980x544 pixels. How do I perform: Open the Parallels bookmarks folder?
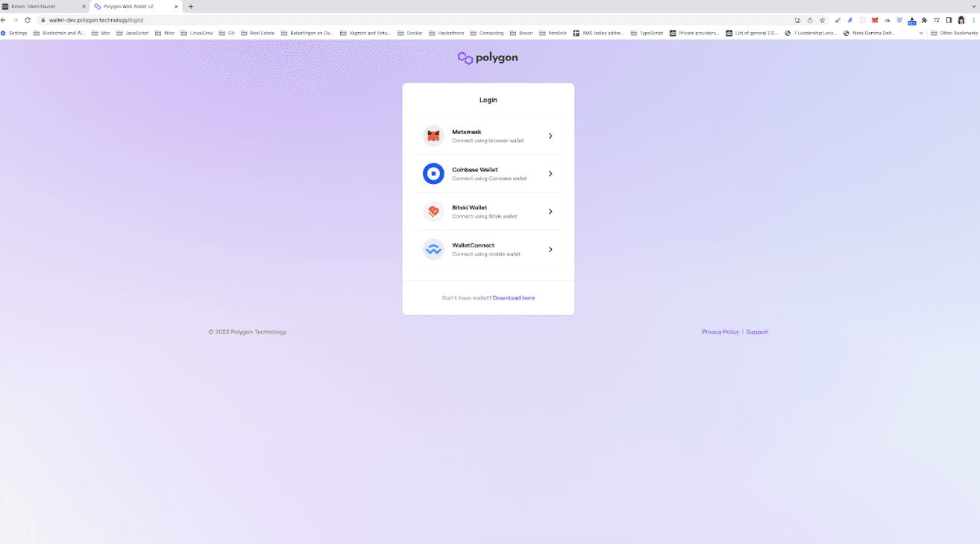click(x=553, y=33)
